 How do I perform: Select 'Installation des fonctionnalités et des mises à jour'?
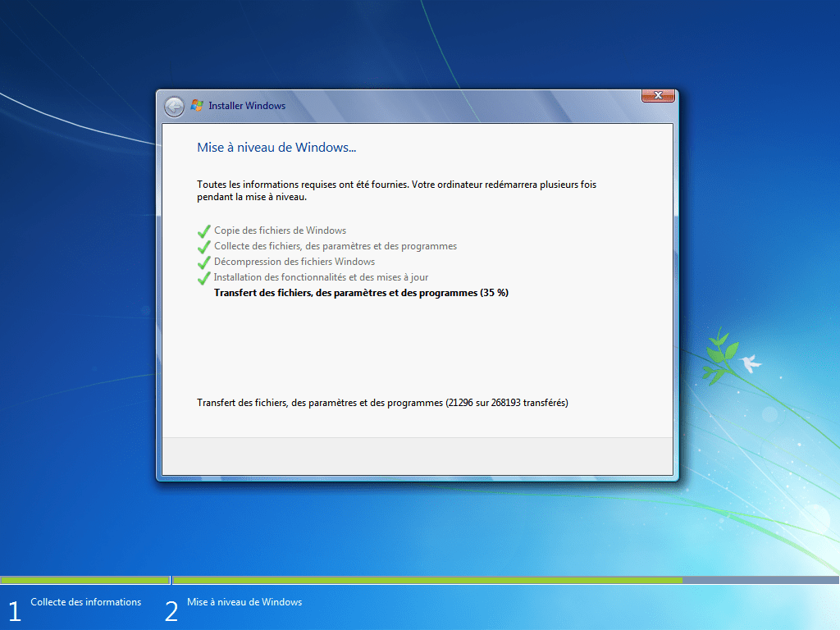click(321, 277)
